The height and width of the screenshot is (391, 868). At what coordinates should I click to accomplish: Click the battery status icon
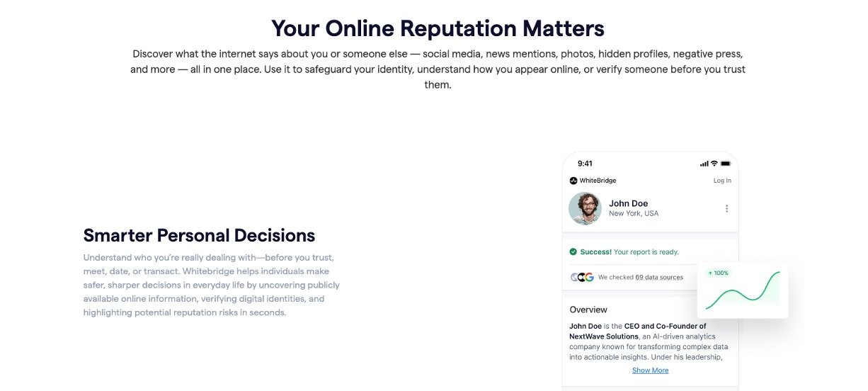[726, 164]
